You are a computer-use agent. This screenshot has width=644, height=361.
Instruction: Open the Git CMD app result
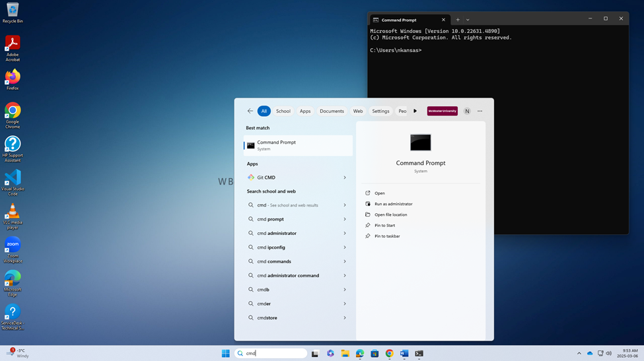[266, 178]
